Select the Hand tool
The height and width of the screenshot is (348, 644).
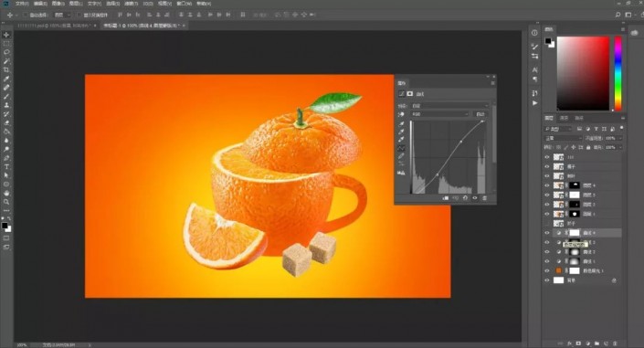(6, 193)
